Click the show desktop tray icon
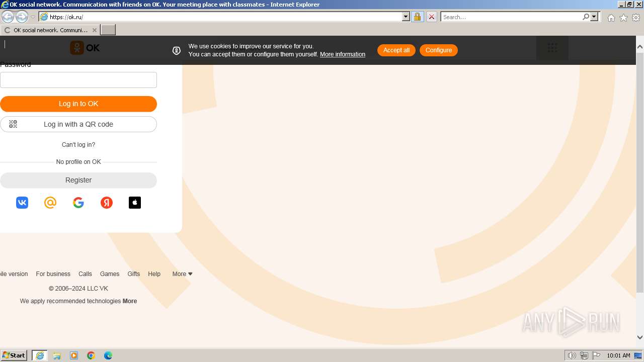Image resolution: width=644 pixels, height=362 pixels. (x=638, y=355)
